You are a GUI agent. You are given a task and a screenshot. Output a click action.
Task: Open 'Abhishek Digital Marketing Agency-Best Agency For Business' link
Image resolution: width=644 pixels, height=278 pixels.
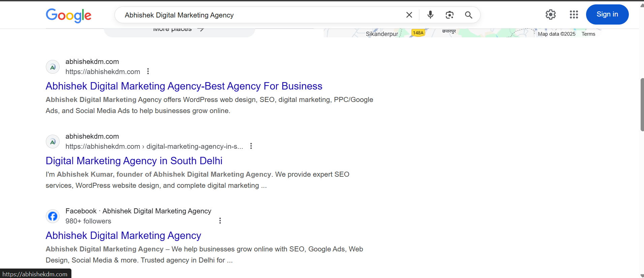coord(184,86)
